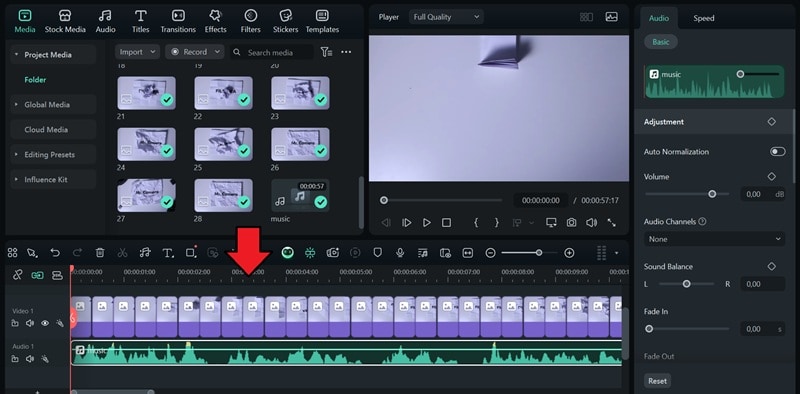Open the Audio Channels None dropdown
Screen dimensions: 800x394
pyautogui.click(x=714, y=239)
